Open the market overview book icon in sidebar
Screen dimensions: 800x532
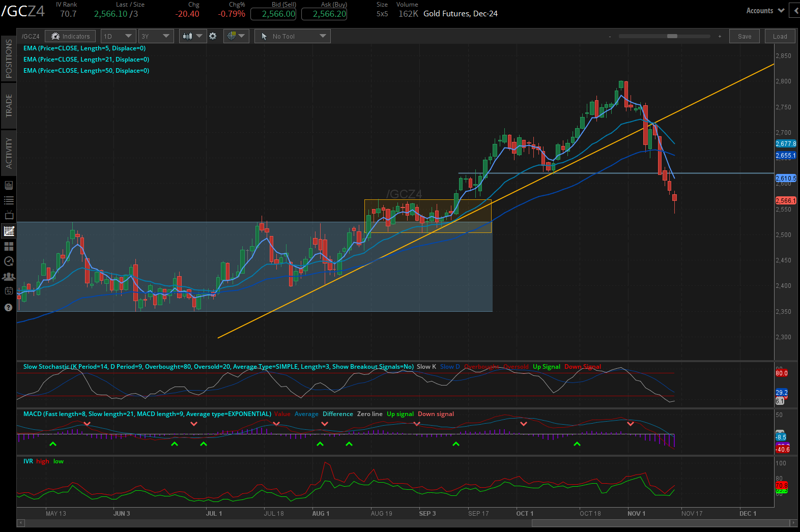coord(9,185)
